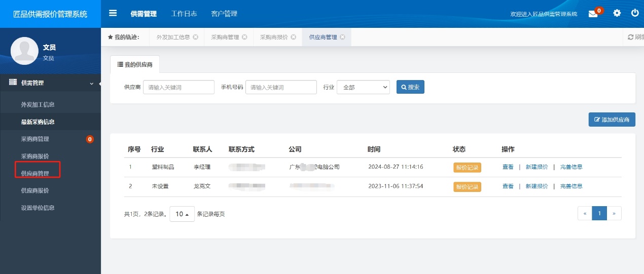
Task: Click the time 2023-11-06 11:37:54
Action: pyautogui.click(x=396, y=186)
